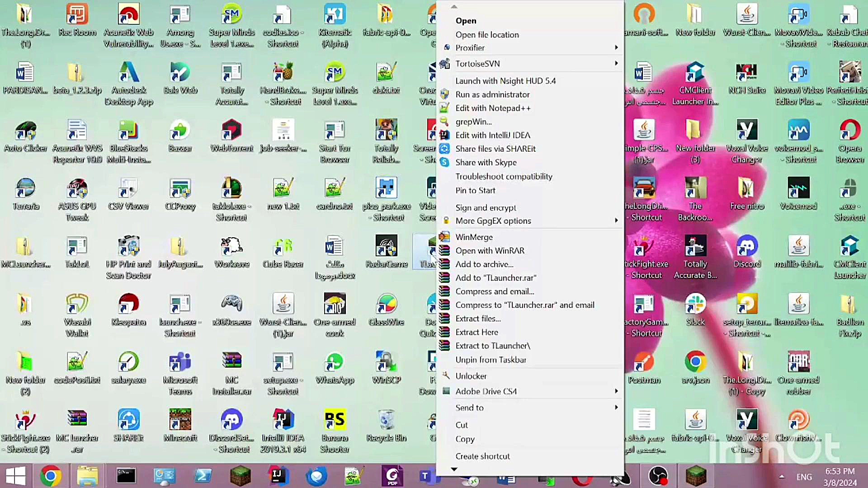Select the WhatsApp desktop icon

(335, 367)
